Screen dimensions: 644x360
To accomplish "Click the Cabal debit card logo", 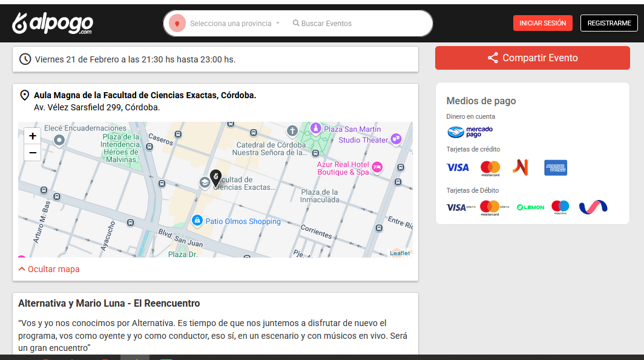I will tap(593, 207).
